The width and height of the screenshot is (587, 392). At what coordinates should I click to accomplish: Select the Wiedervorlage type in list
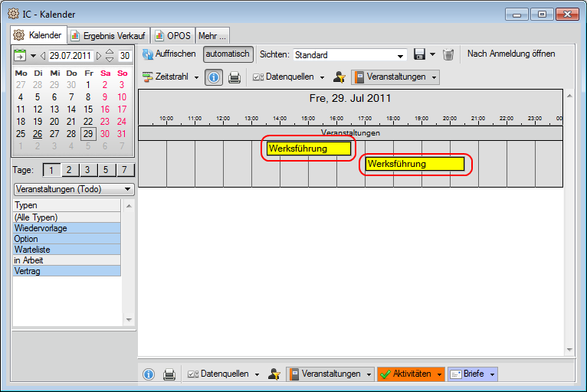click(67, 228)
